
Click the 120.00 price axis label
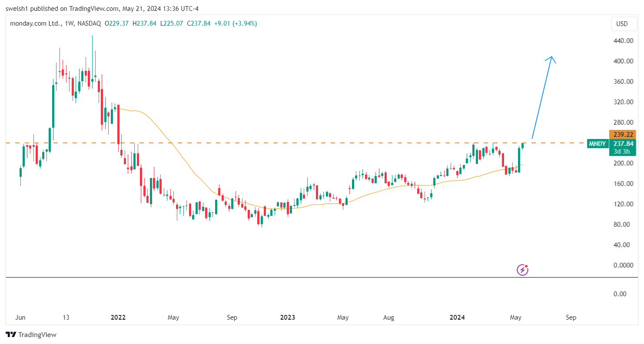(623, 204)
